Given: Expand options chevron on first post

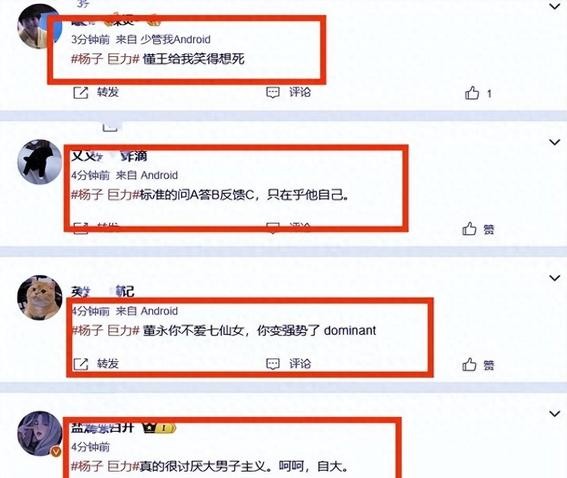Looking at the screenshot, I should (554, 6).
